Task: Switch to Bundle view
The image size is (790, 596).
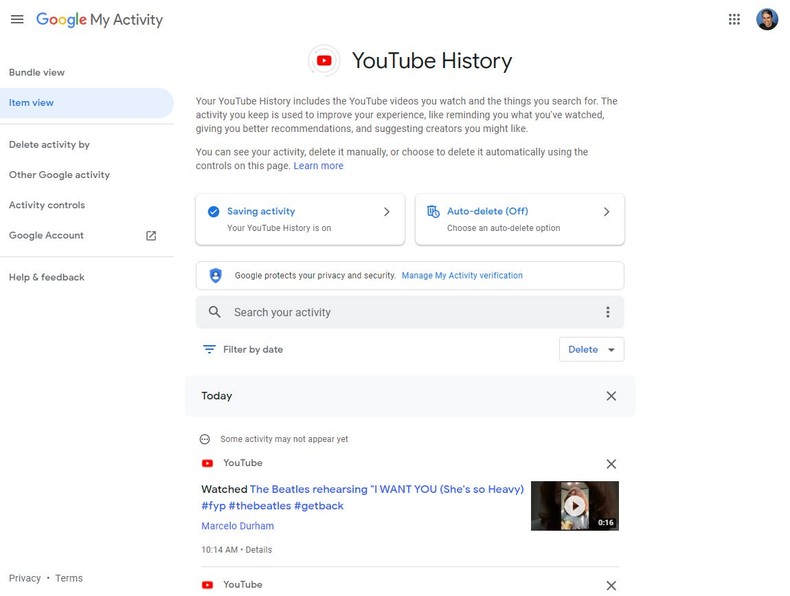Action: click(37, 73)
